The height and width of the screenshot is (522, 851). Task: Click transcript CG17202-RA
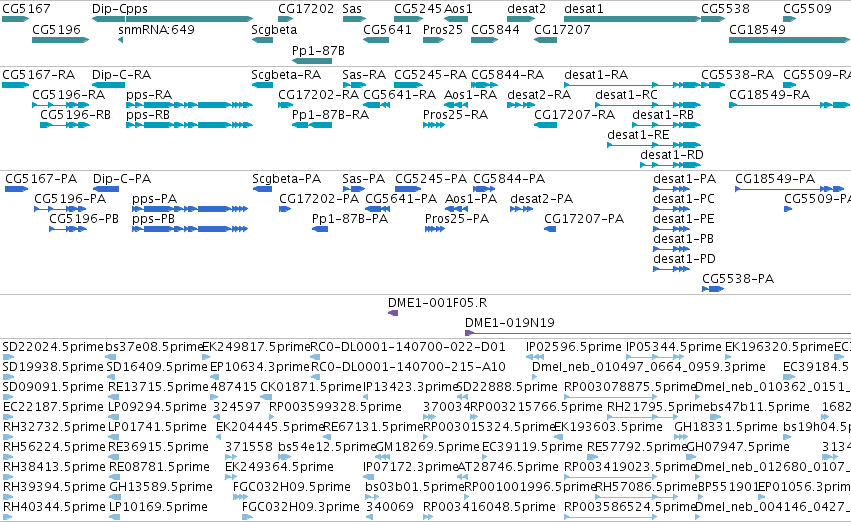[319, 95]
